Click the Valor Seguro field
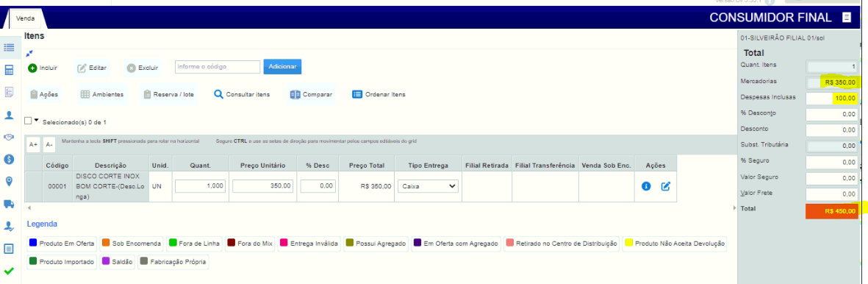 point(831,179)
